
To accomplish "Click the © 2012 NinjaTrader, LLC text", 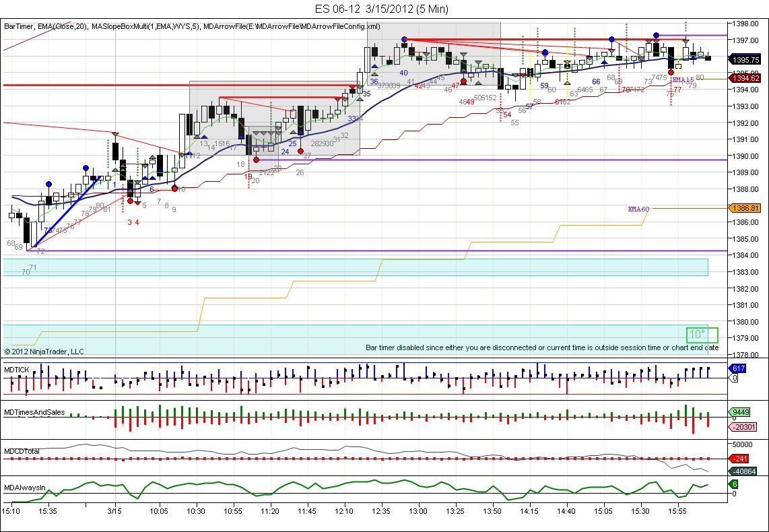I will click(x=44, y=352).
